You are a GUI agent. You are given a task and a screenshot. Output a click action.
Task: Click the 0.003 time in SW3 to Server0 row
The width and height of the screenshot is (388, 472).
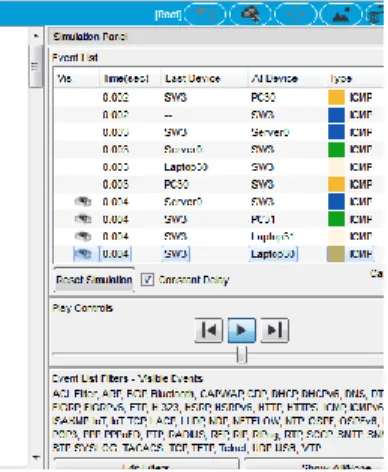click(115, 132)
